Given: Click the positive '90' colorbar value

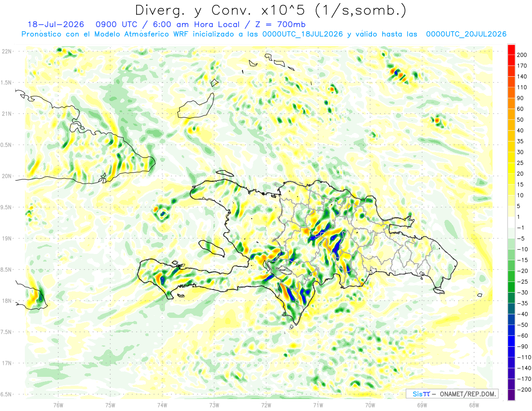Looking at the screenshot, I should (x=520, y=98).
